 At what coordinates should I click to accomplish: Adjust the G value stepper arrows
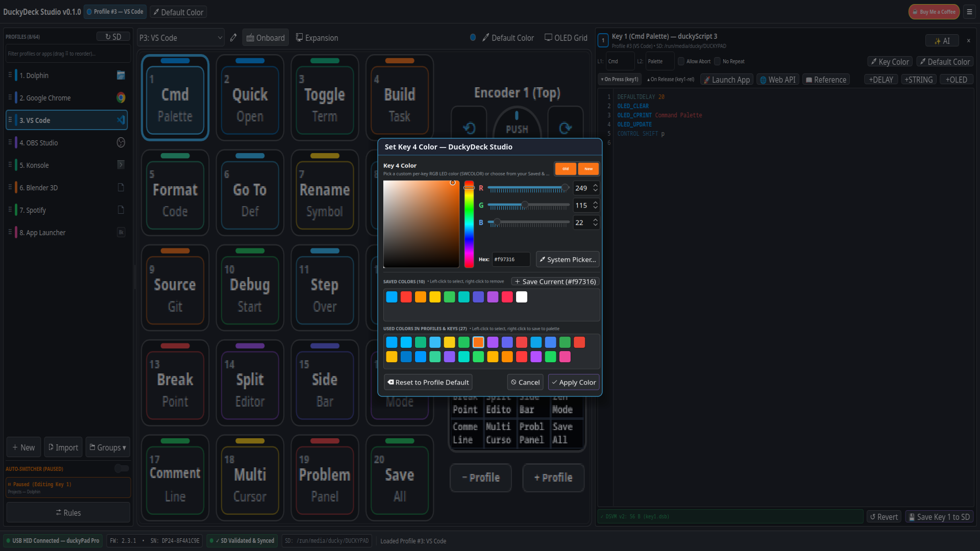click(595, 206)
